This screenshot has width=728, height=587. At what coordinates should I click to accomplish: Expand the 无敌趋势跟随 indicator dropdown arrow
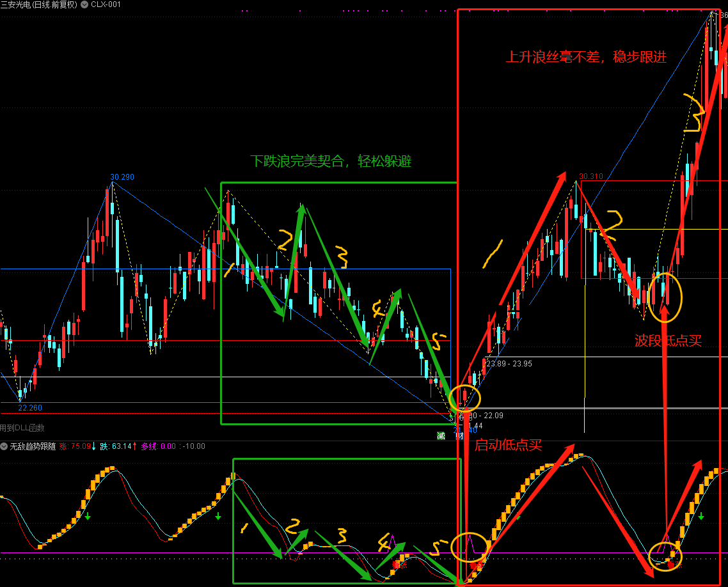[x=4, y=446]
